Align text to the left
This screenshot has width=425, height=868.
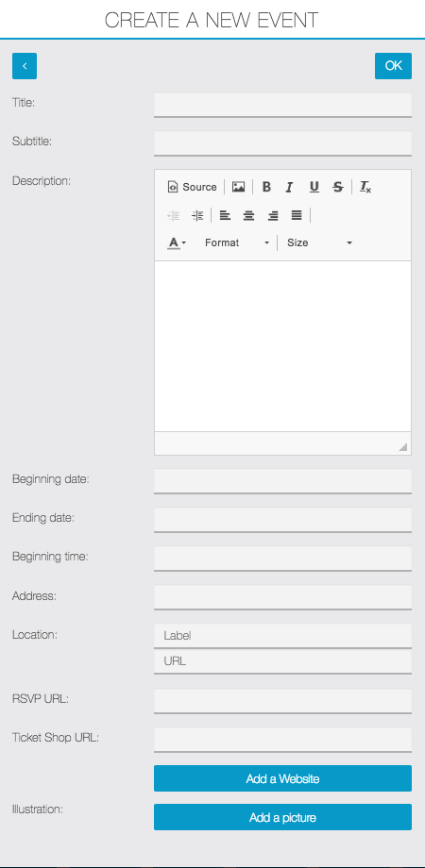pos(225,215)
